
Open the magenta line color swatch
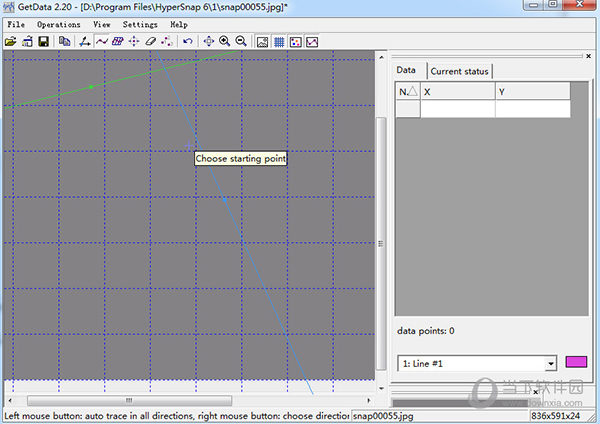click(576, 362)
